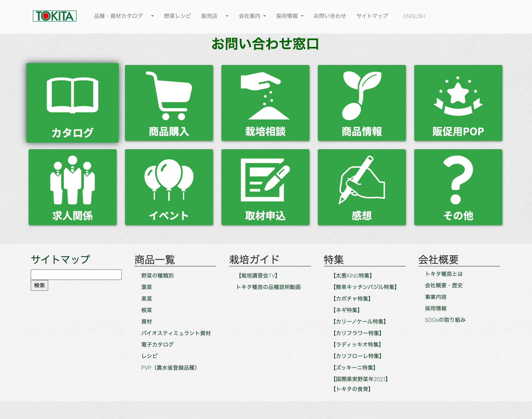Image resolution: width=532 pixels, height=419 pixels.
Task: Open the 葉菜 link
Action: pos(147,287)
